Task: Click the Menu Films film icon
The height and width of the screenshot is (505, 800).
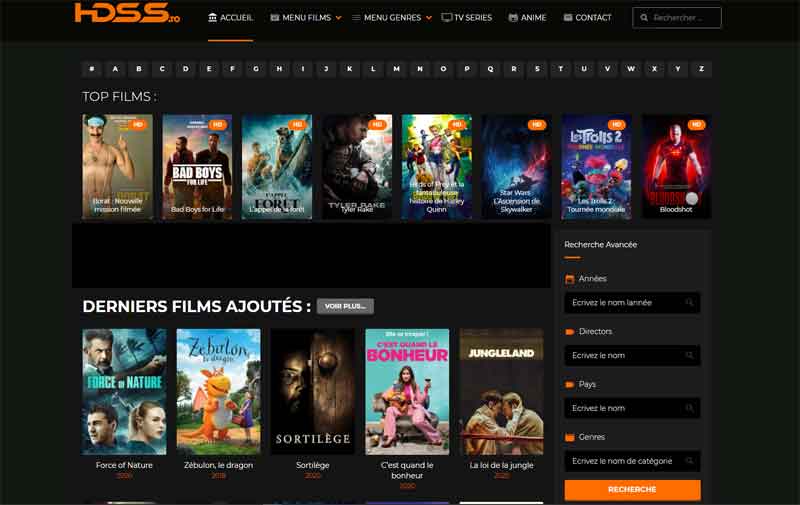Action: pyautogui.click(x=274, y=17)
